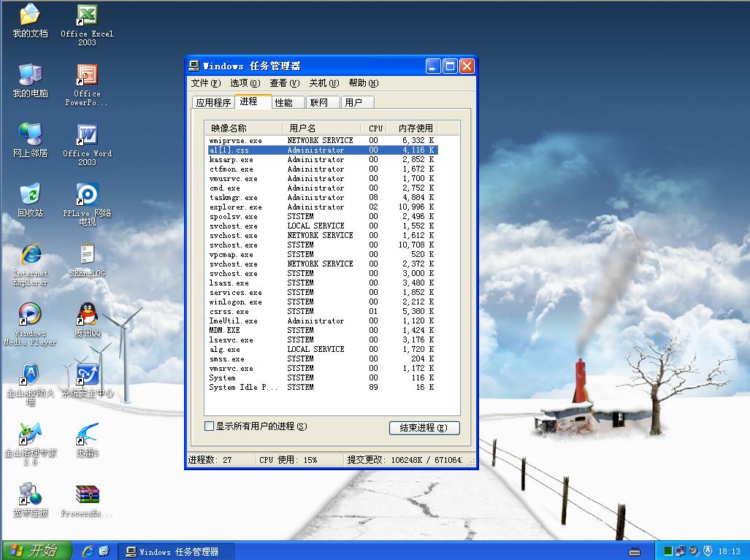Select the SREngLOG text file icon
This screenshot has height=560, width=750.
pyautogui.click(x=87, y=260)
